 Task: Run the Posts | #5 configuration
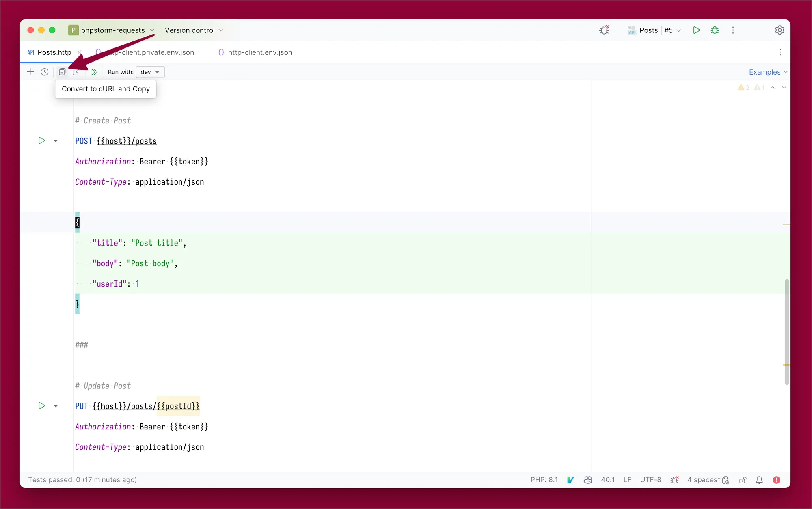click(x=696, y=30)
